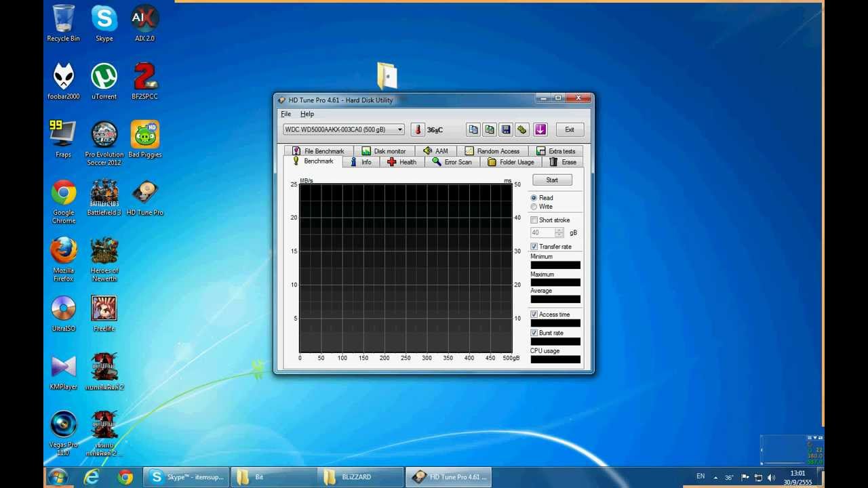Screen dimensions: 868x488
Task: Select the UltraISO desktop icon
Action: click(64, 313)
